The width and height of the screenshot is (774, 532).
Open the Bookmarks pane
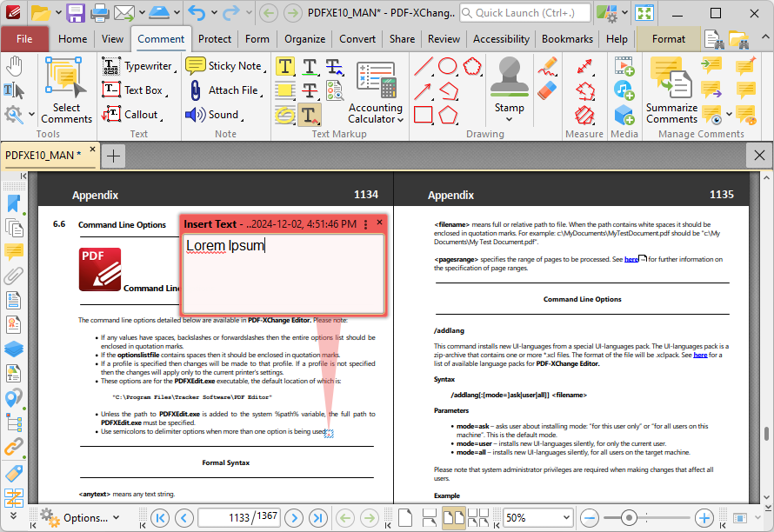coord(12,204)
